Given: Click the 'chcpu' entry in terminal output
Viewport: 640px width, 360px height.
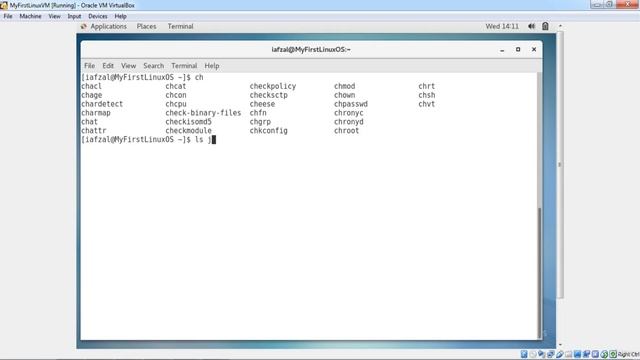Looking at the screenshot, I should (x=176, y=104).
